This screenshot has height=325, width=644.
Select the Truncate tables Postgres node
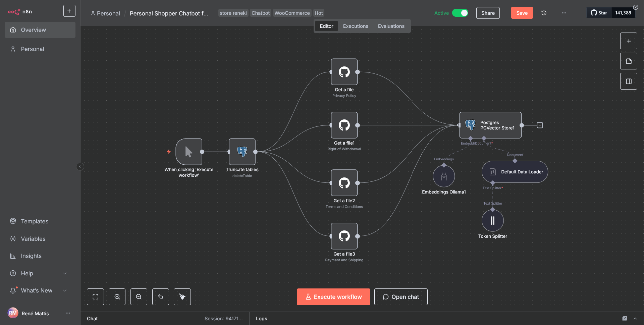(242, 152)
